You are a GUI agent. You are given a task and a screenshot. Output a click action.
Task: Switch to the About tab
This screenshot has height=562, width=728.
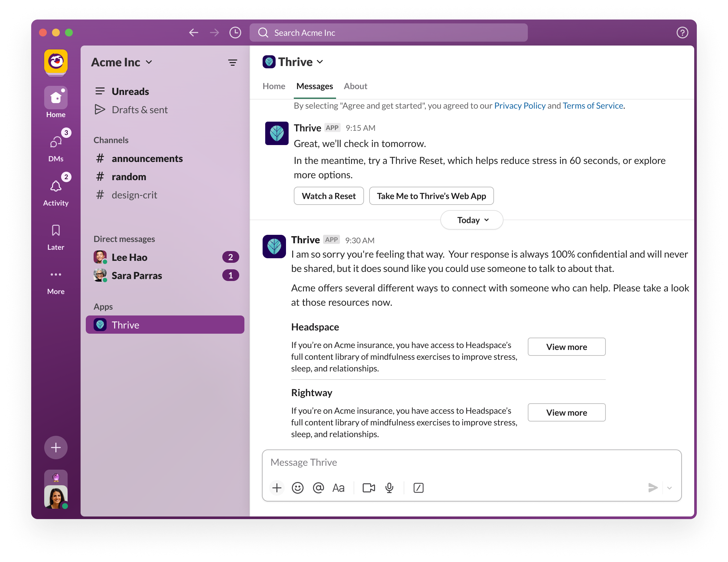pos(355,87)
